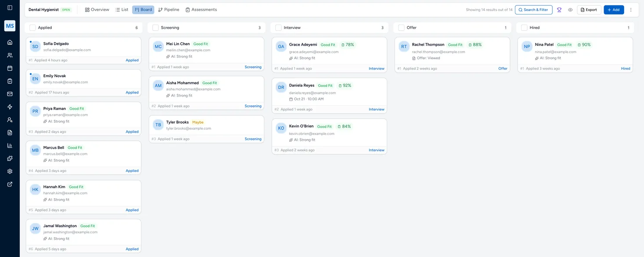Click the Oct 21 · 10:00 AM interview time
This screenshot has width=644, height=257.
click(306, 99)
